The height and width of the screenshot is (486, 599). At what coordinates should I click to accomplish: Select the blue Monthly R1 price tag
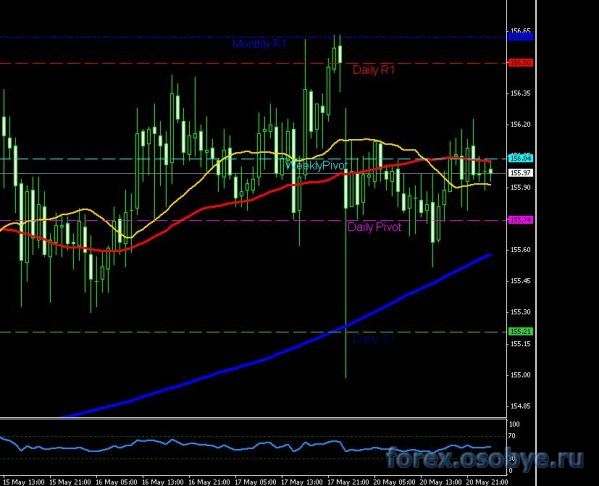click(520, 37)
